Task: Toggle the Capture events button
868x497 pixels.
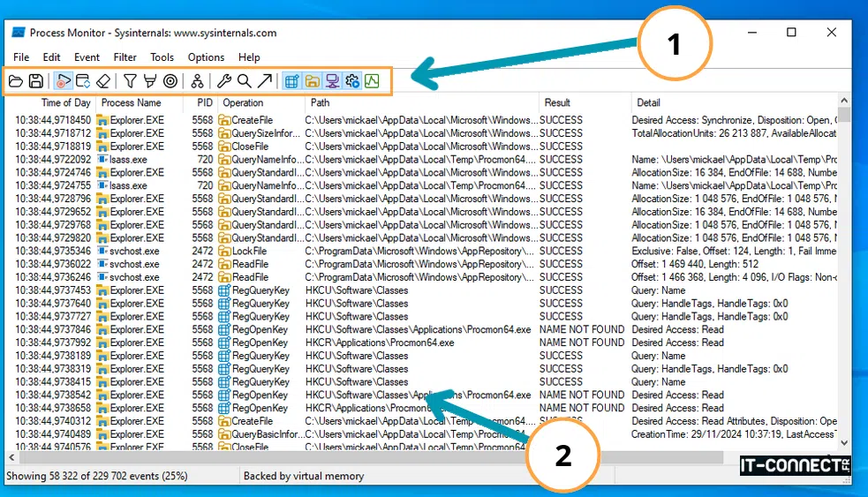Action: point(63,81)
